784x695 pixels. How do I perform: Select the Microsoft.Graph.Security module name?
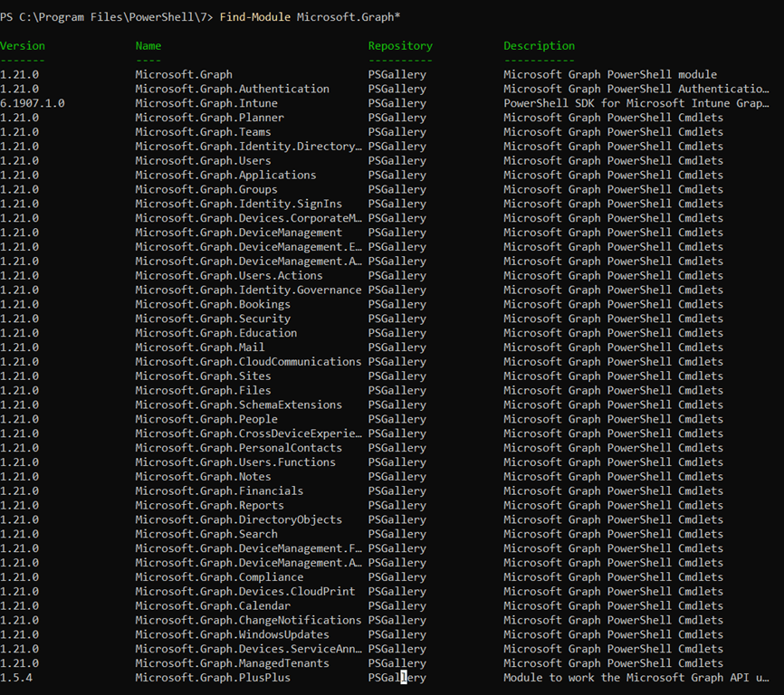213,319
